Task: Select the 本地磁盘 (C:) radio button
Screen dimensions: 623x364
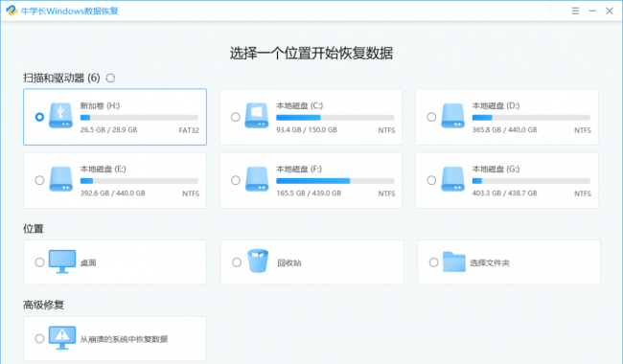Action: [x=236, y=117]
